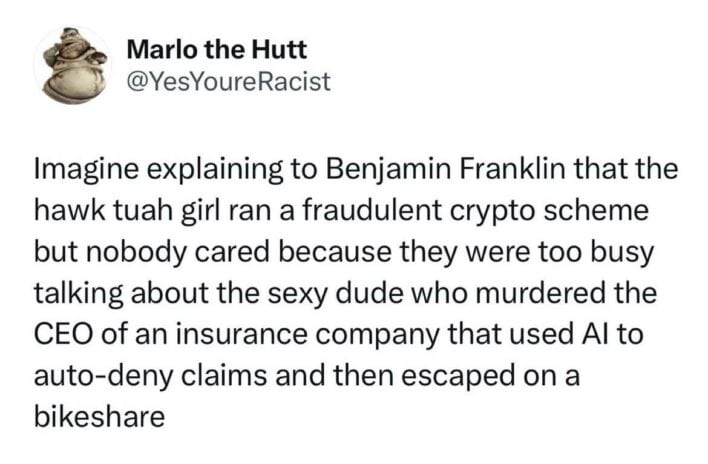The height and width of the screenshot is (464, 708).
Task: Click the @YesYoureRacist handle
Action: 228,81
